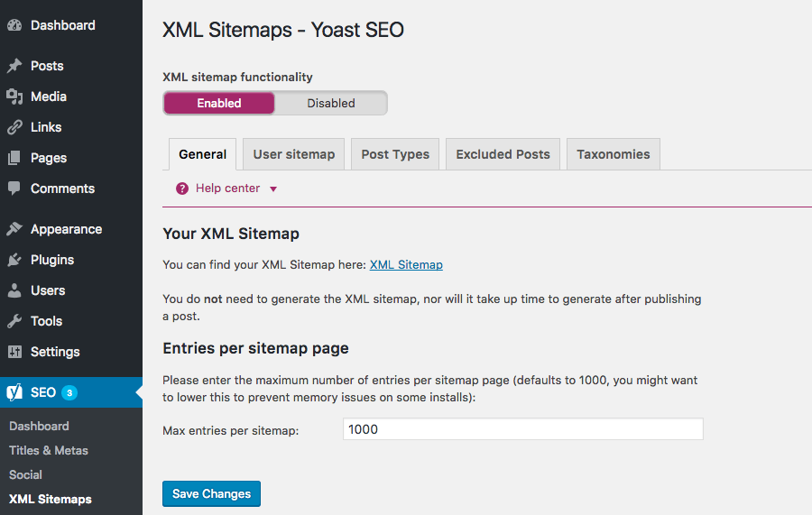This screenshot has width=812, height=515.
Task: Open the XML Sitemap link
Action: point(406,264)
